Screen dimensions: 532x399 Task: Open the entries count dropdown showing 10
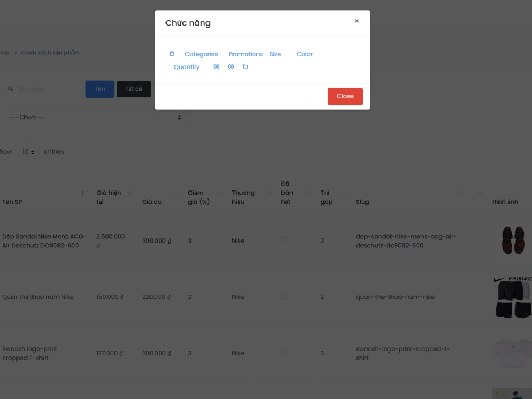tap(28, 152)
